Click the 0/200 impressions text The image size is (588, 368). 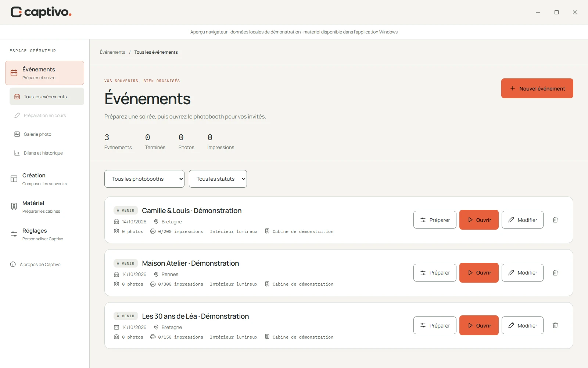tap(180, 231)
